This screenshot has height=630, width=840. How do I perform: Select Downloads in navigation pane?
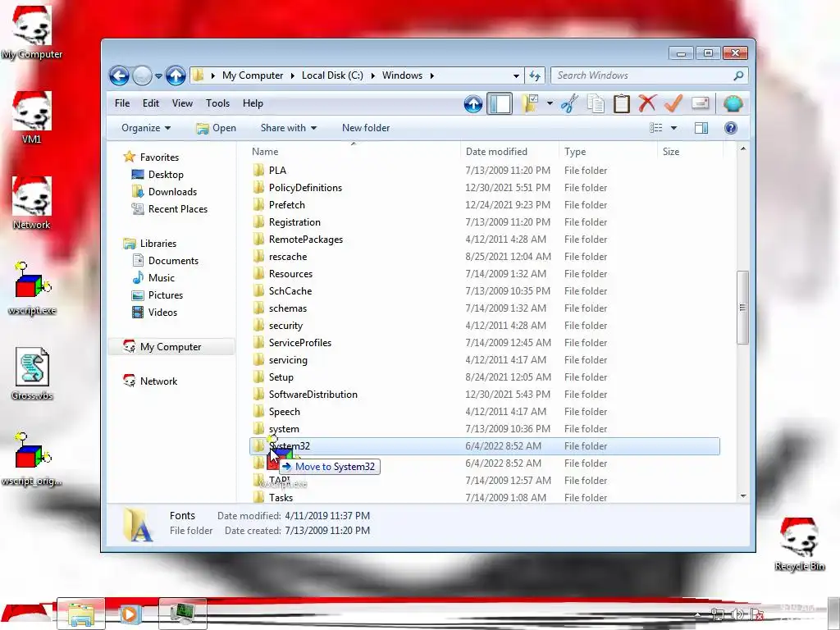click(172, 192)
